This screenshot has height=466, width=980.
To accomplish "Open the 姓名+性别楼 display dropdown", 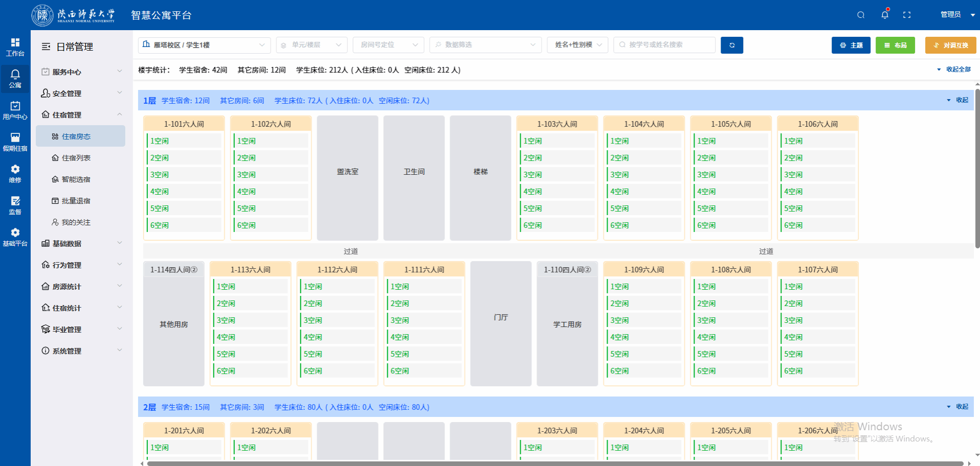I will coord(577,45).
